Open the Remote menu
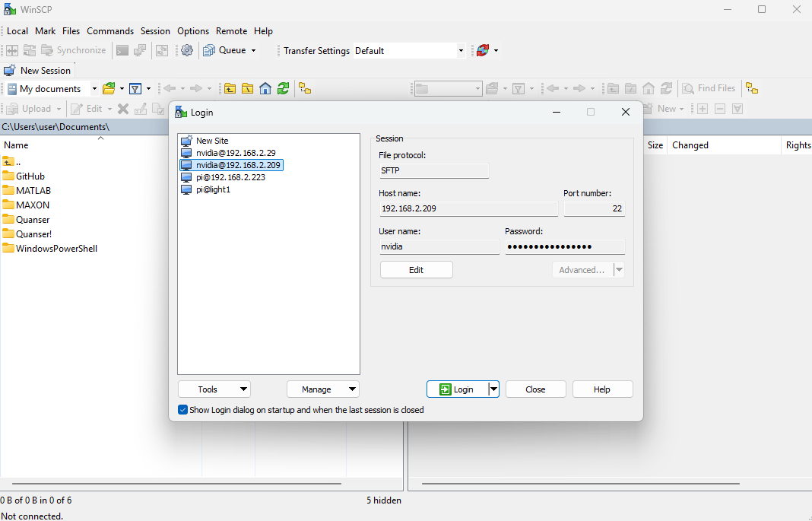 [x=231, y=31]
